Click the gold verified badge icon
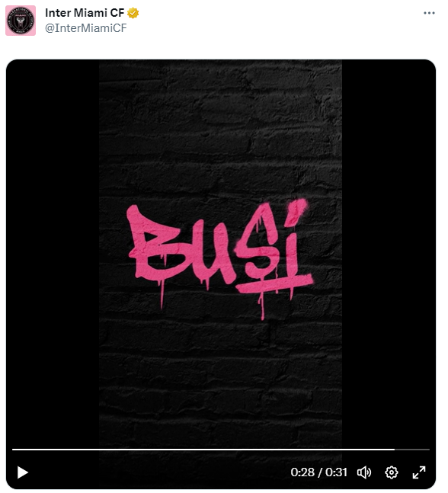Viewport: 448px width, 493px height. pos(133,13)
